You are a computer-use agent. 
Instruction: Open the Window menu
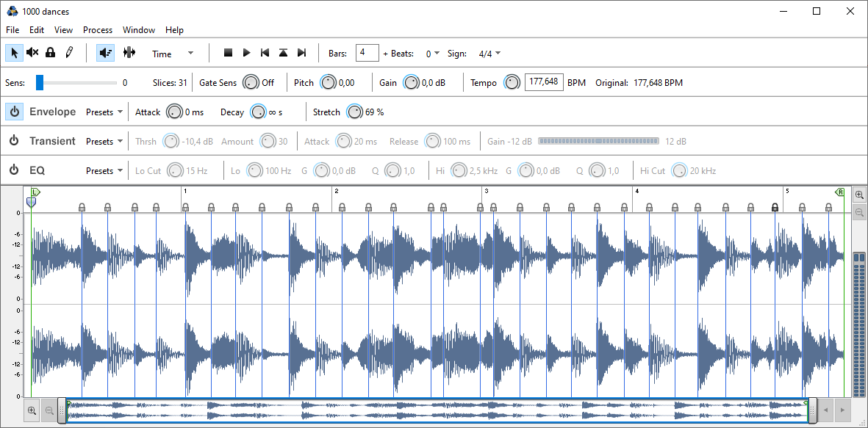pos(139,30)
